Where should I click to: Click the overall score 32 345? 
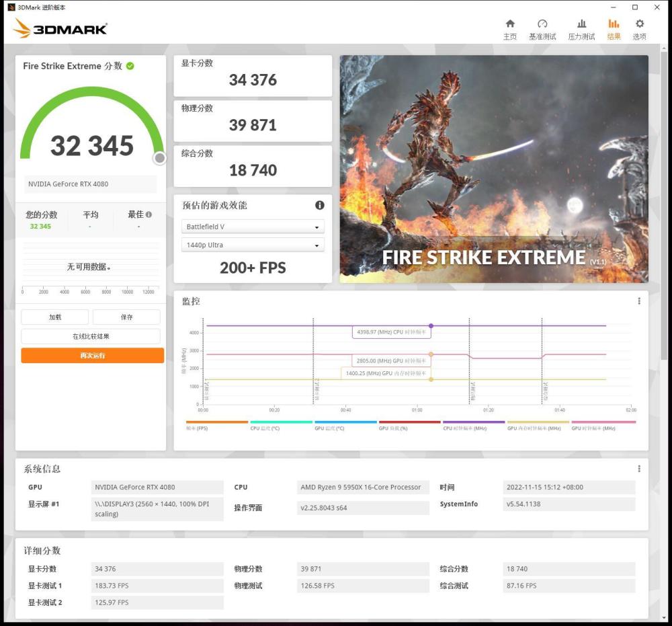(92, 146)
